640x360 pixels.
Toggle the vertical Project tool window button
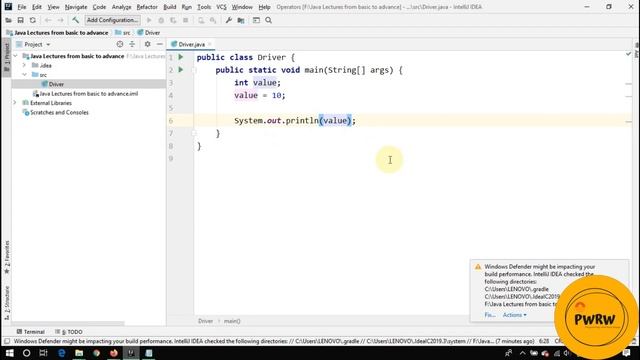[7, 58]
